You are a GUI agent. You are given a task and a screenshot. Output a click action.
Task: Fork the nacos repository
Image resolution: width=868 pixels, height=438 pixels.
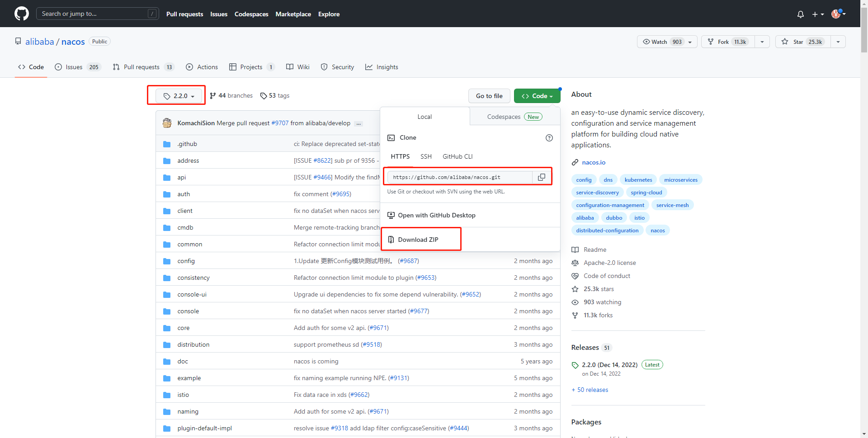tap(728, 42)
